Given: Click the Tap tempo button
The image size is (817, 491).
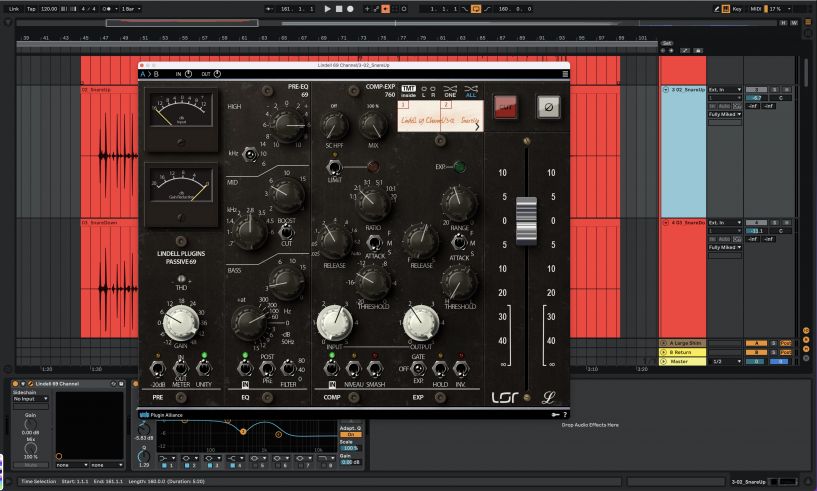Looking at the screenshot, I should (31, 9).
